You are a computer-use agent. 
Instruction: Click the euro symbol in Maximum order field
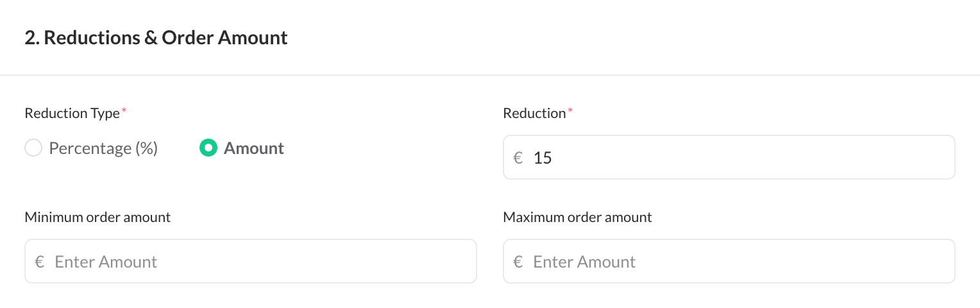point(518,262)
